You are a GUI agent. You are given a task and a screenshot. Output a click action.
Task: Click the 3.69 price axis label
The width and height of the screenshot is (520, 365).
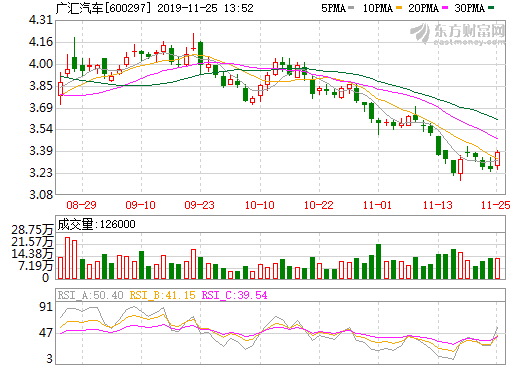click(41, 108)
